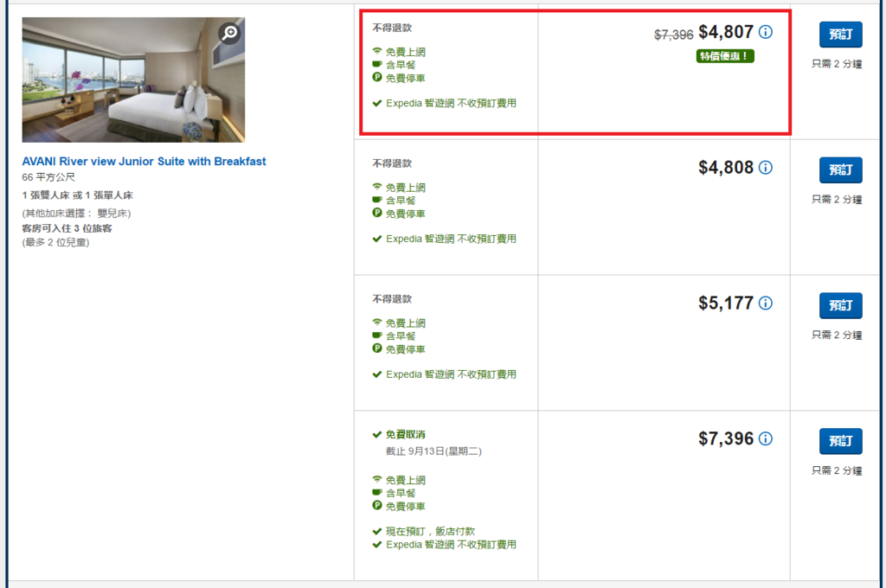Open price info icon next to $4,808
The height and width of the screenshot is (588, 886).
[765, 167]
